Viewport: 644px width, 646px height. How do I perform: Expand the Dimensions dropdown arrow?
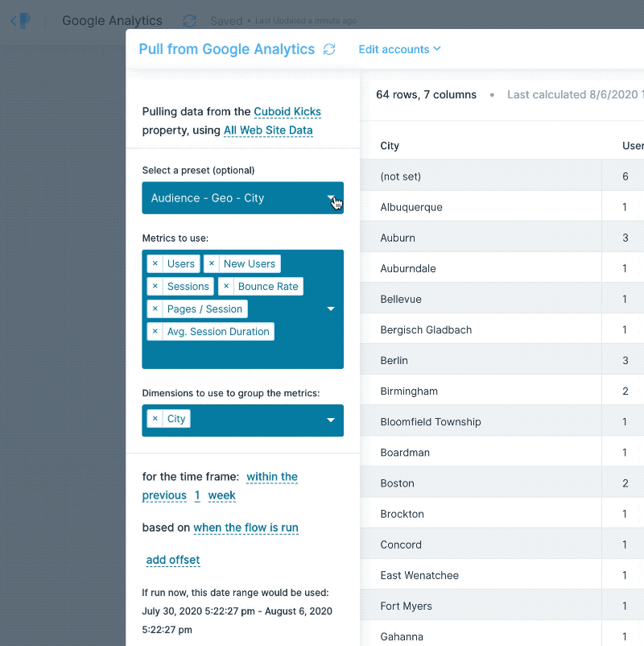[x=331, y=420]
